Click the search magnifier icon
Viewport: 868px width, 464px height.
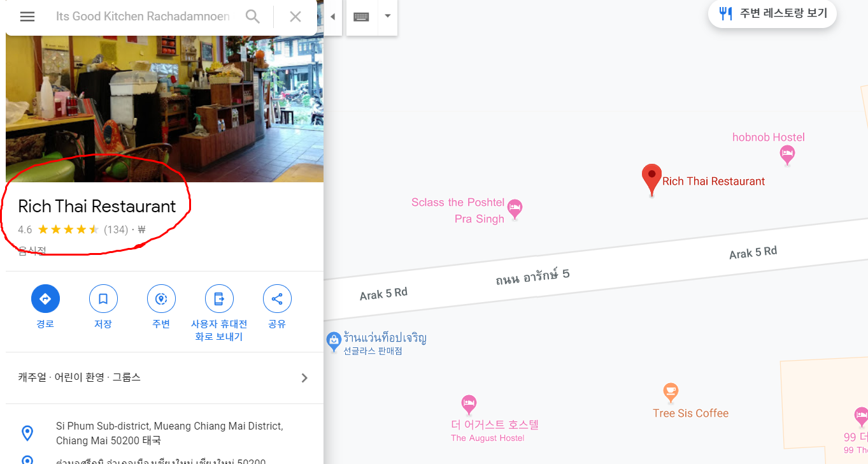[x=253, y=17]
